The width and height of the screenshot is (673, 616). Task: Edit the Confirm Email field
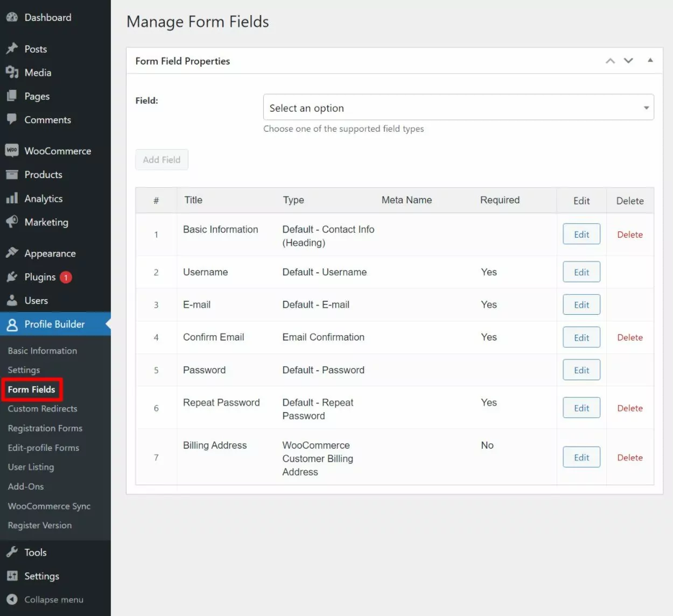[581, 337]
